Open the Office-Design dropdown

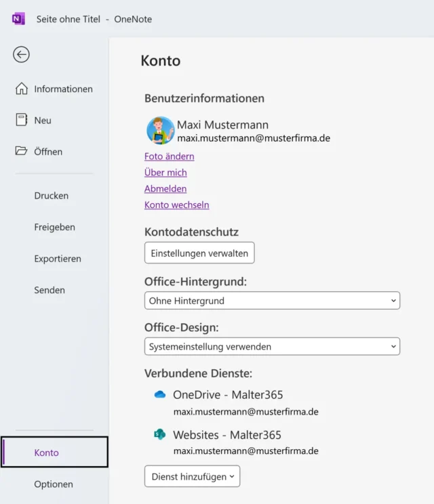tap(272, 347)
